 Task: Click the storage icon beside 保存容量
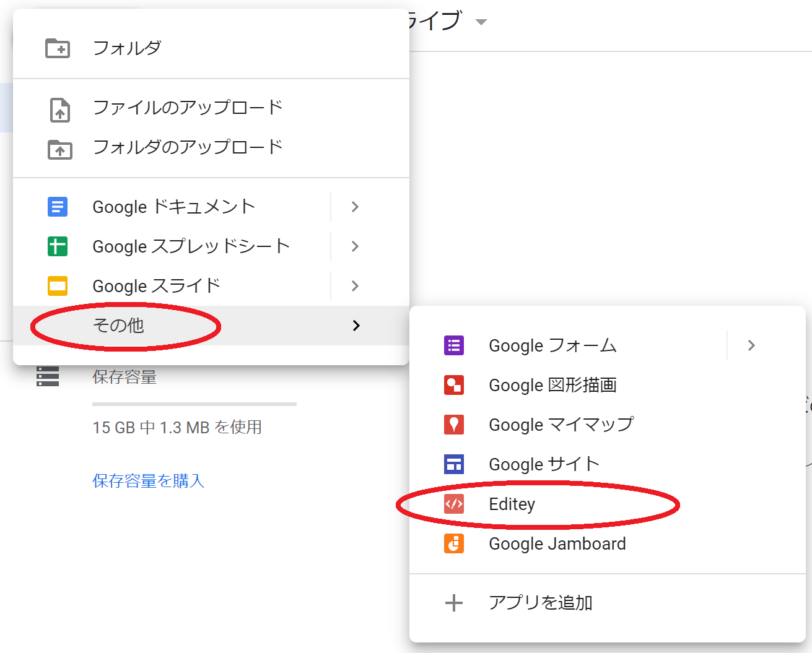pyautogui.click(x=48, y=376)
